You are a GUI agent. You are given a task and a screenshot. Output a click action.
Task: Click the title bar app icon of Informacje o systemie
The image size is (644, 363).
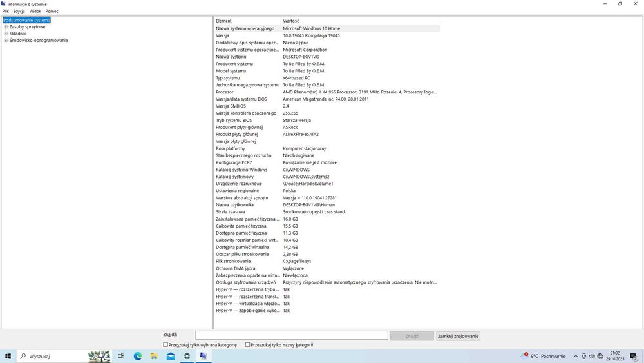(x=4, y=4)
